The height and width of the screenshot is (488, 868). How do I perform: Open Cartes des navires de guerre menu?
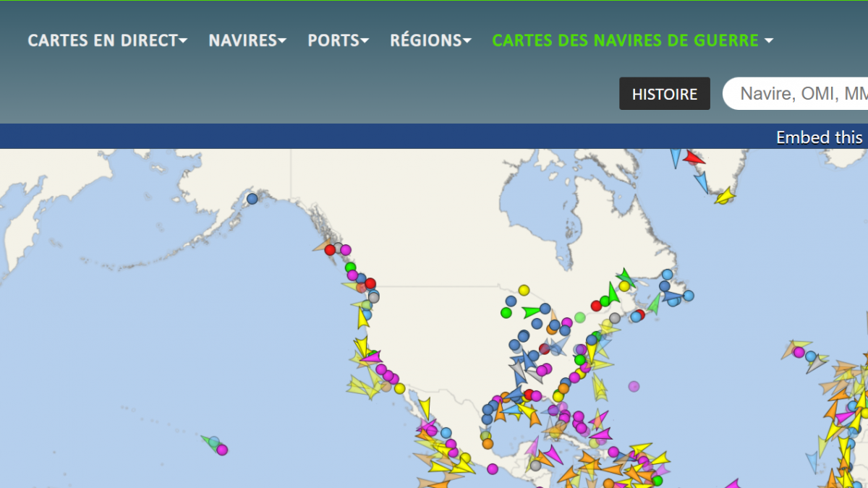click(x=632, y=40)
